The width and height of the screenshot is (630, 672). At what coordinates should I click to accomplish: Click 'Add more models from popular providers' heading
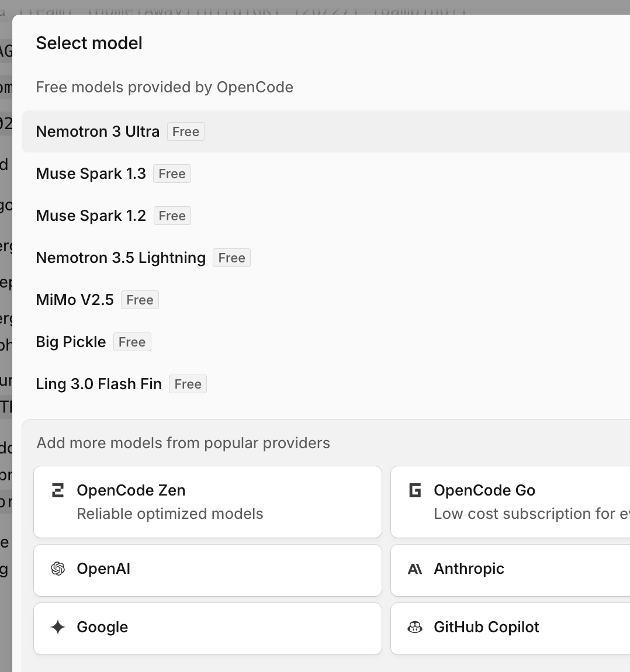coord(184,443)
